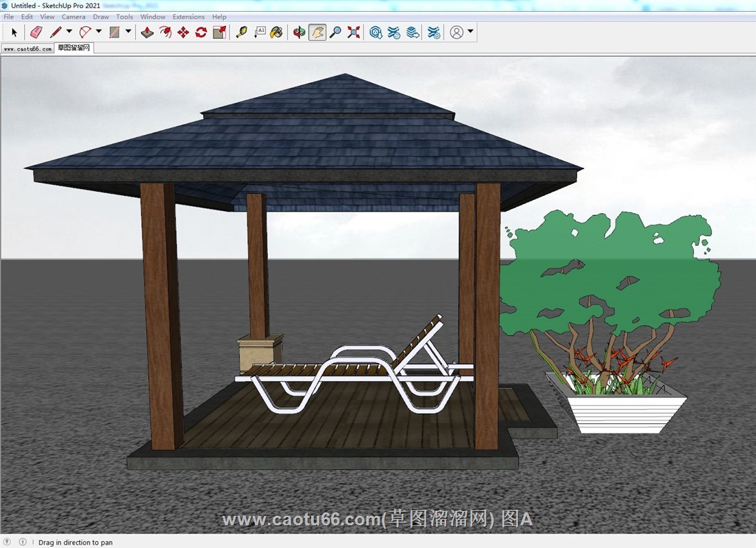
Task: Open the account dropdown arrow
Action: pos(471,32)
